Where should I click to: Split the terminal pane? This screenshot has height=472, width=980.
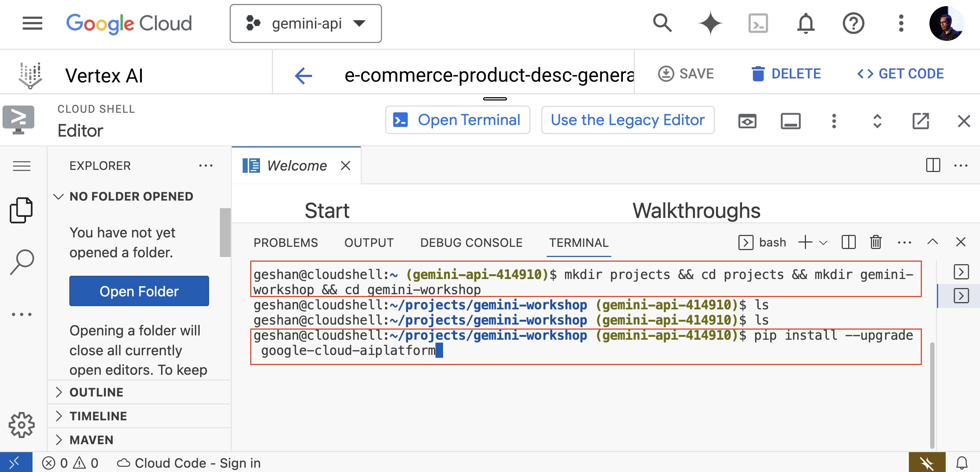[x=848, y=242]
